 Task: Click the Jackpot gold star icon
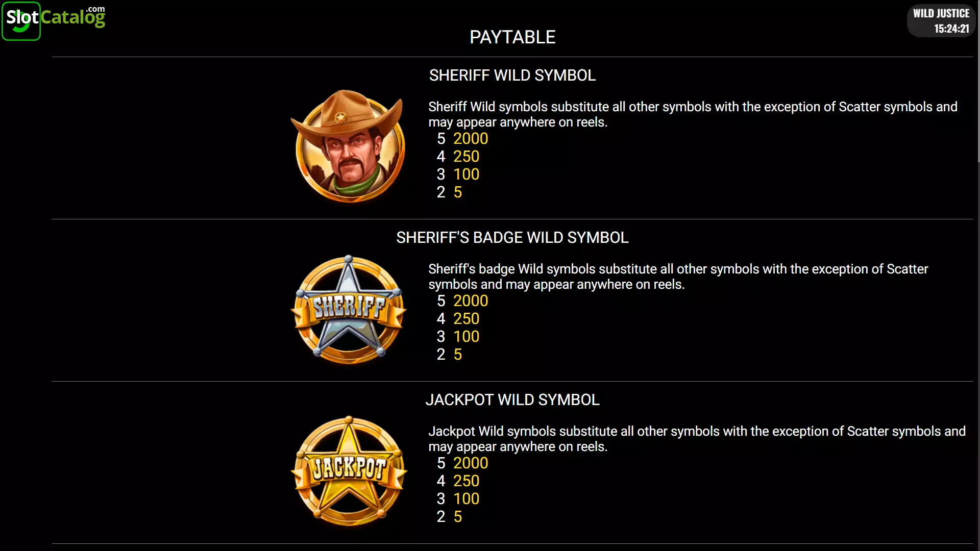click(x=349, y=471)
